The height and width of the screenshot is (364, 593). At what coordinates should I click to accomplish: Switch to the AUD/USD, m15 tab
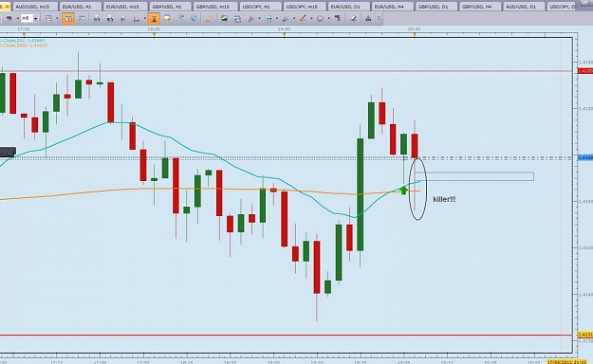tap(34, 7)
